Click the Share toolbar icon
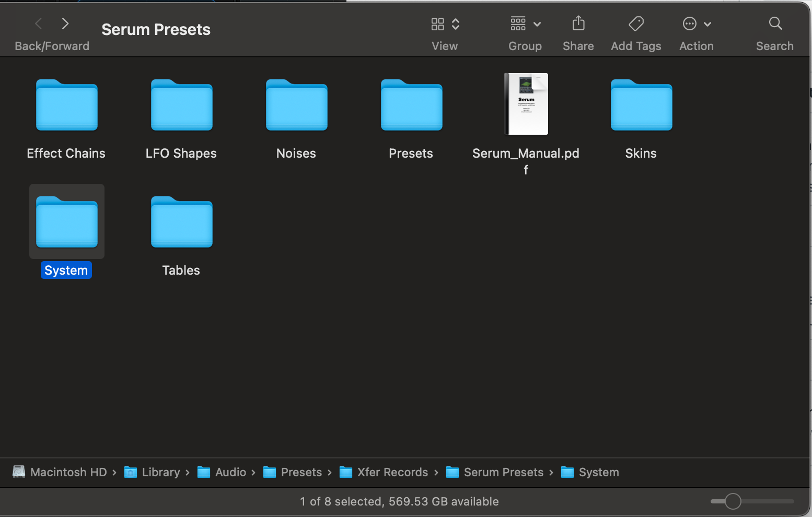Viewport: 812px width, 517px height. pyautogui.click(x=578, y=23)
